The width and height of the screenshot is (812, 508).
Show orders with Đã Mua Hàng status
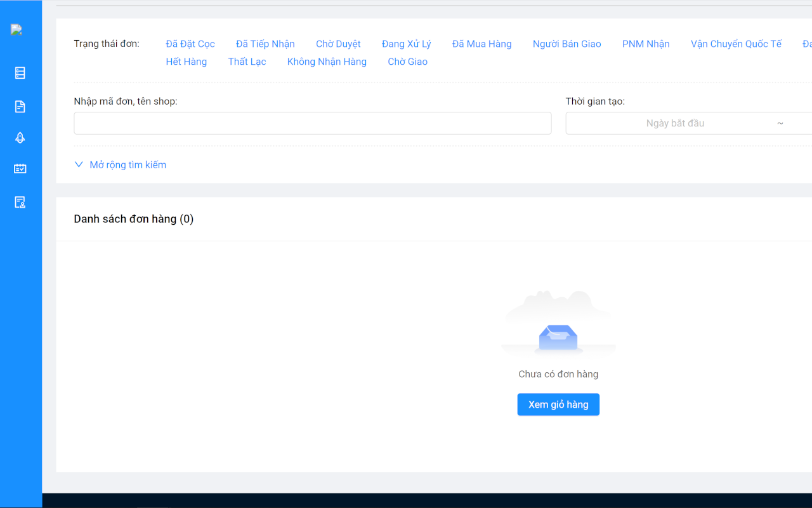click(x=482, y=44)
